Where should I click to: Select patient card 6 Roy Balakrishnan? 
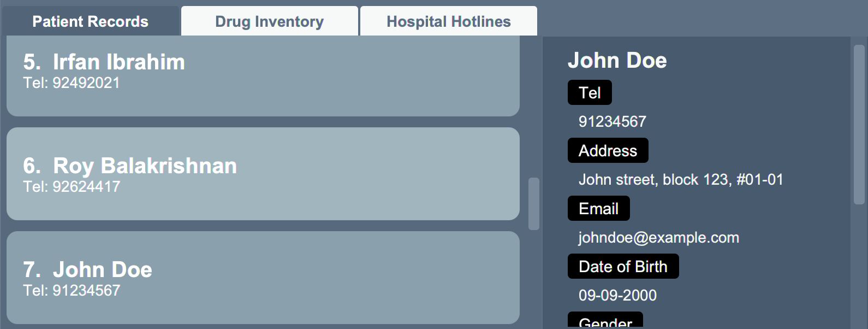coord(263,174)
